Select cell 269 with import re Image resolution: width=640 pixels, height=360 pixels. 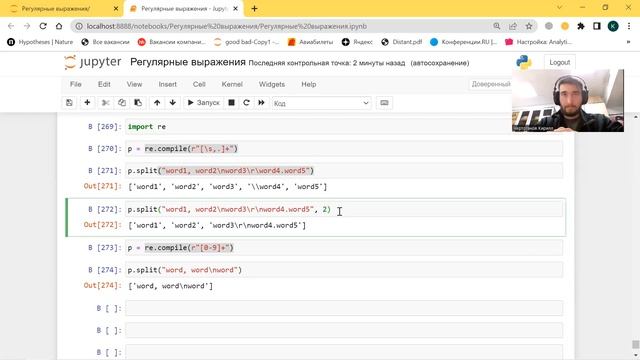point(344,127)
